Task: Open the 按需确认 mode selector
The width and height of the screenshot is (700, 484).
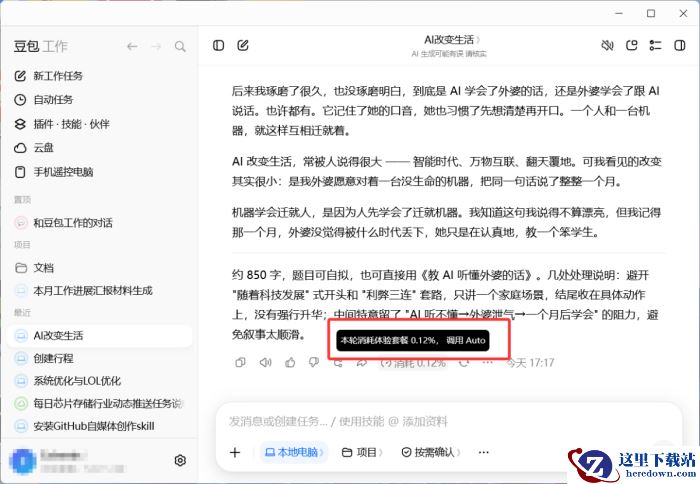Action: point(431,452)
